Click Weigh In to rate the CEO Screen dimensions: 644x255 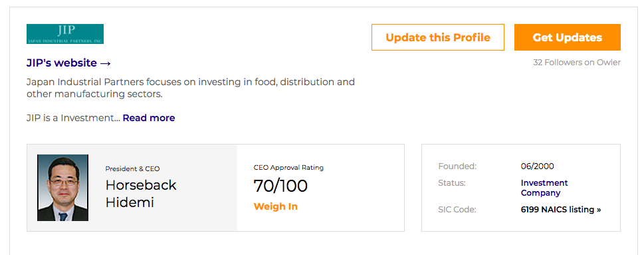coord(276,206)
